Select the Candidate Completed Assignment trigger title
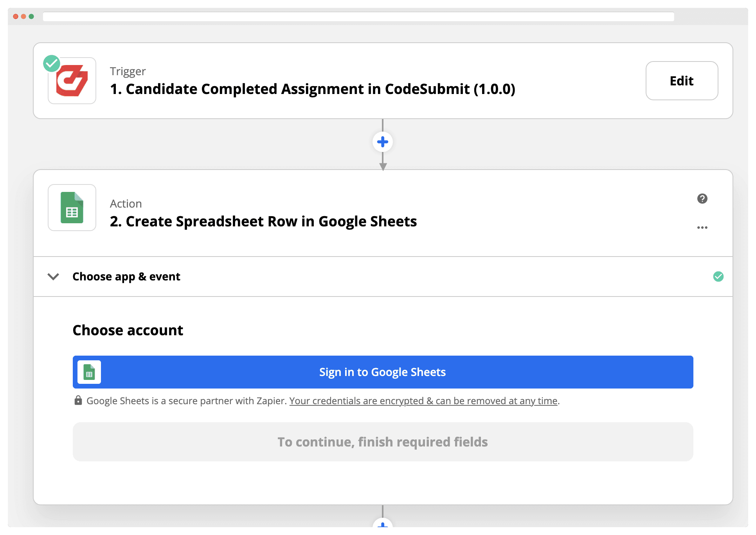This screenshot has width=756, height=535. 313,89
